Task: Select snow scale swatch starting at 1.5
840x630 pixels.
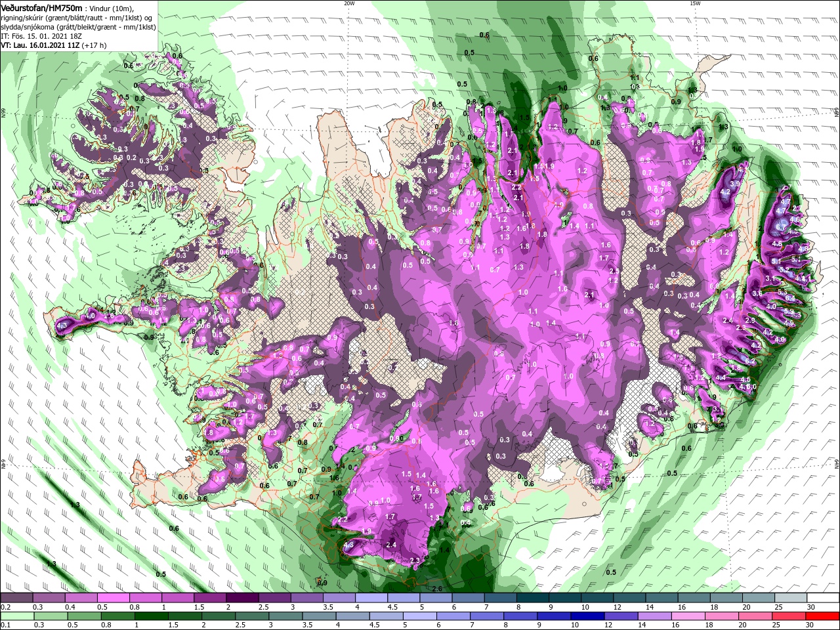Action: click(209, 598)
